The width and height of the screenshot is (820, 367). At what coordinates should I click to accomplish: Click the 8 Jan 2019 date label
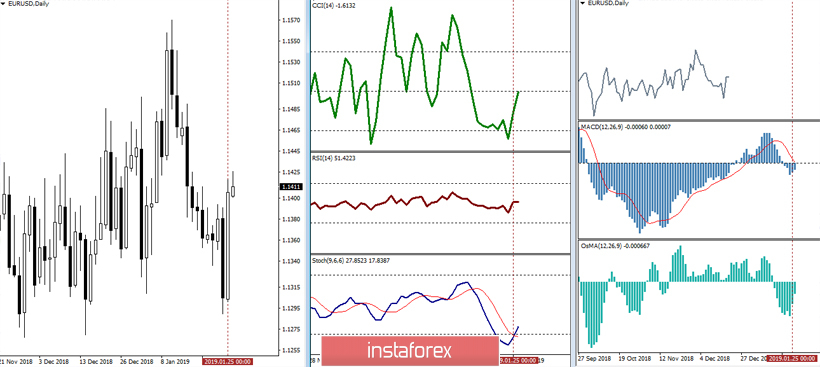pos(175,361)
